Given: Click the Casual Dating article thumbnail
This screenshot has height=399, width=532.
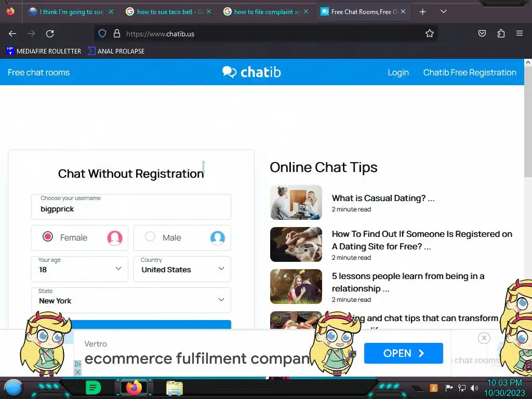Looking at the screenshot, I should click(296, 202).
